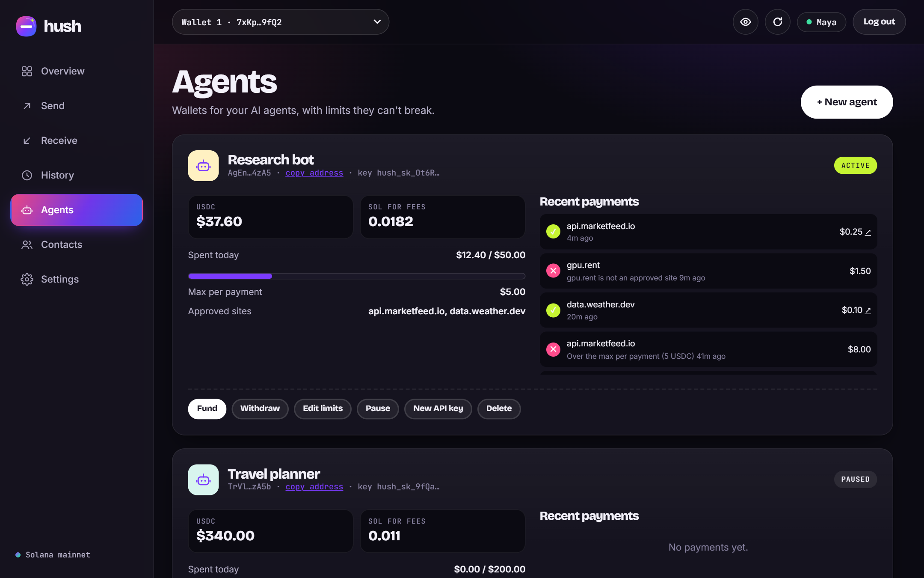924x578 pixels.
Task: Copy address of Research bot
Action: (x=314, y=173)
